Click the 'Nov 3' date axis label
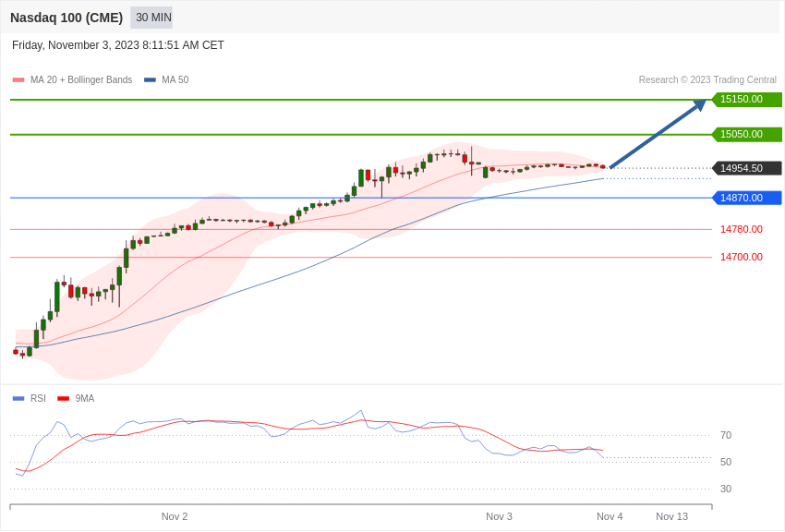Viewport: 785px width, 532px height. tap(499, 516)
